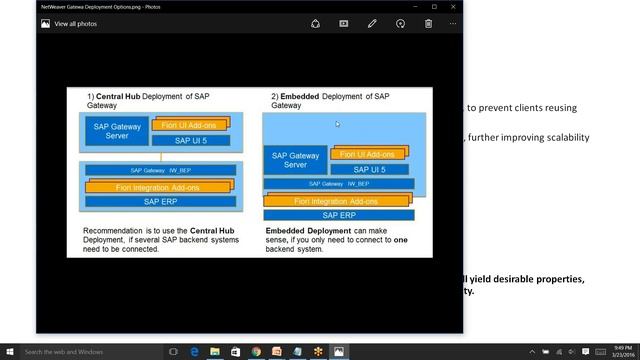Open the more options ellipsis menu

point(453,24)
